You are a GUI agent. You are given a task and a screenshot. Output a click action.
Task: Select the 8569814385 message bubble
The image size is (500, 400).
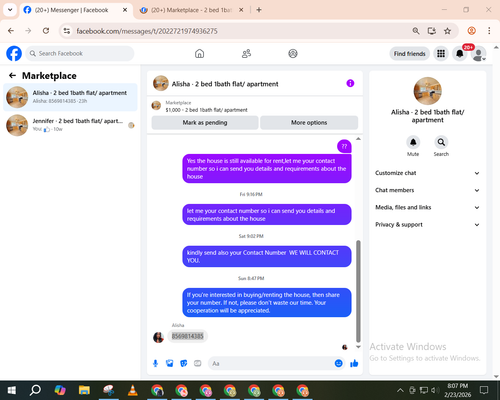[187, 336]
